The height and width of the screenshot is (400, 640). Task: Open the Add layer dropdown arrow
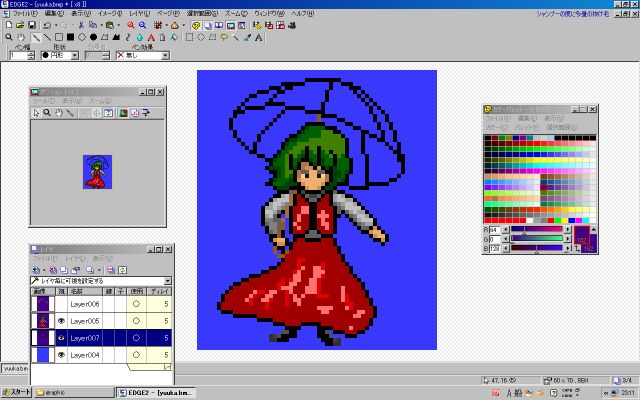[x=44, y=270]
